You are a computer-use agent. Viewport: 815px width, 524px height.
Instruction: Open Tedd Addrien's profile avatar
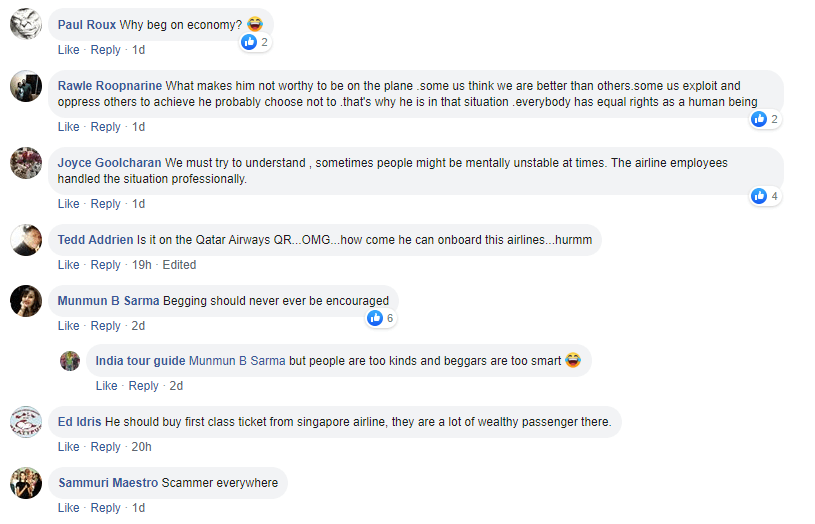[26, 240]
